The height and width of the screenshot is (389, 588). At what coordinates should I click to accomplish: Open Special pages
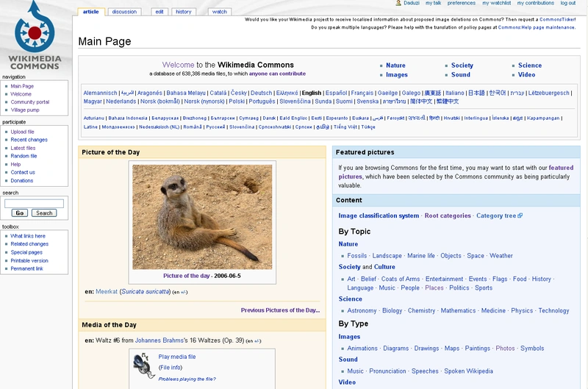[26, 252]
